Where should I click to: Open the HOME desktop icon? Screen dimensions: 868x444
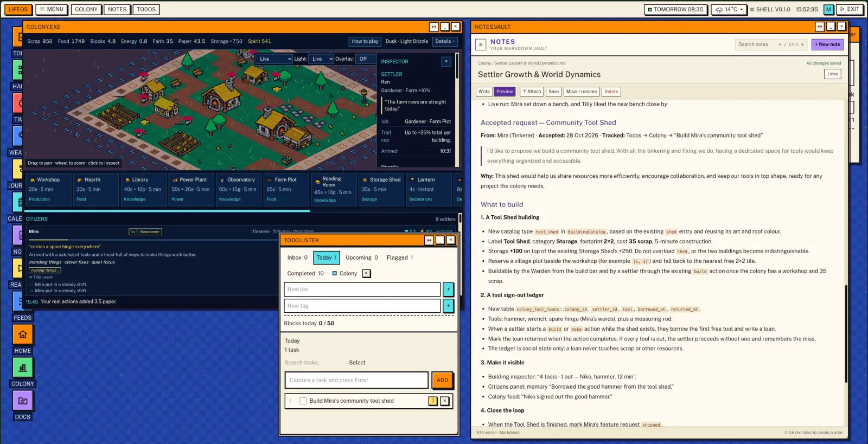click(23, 334)
